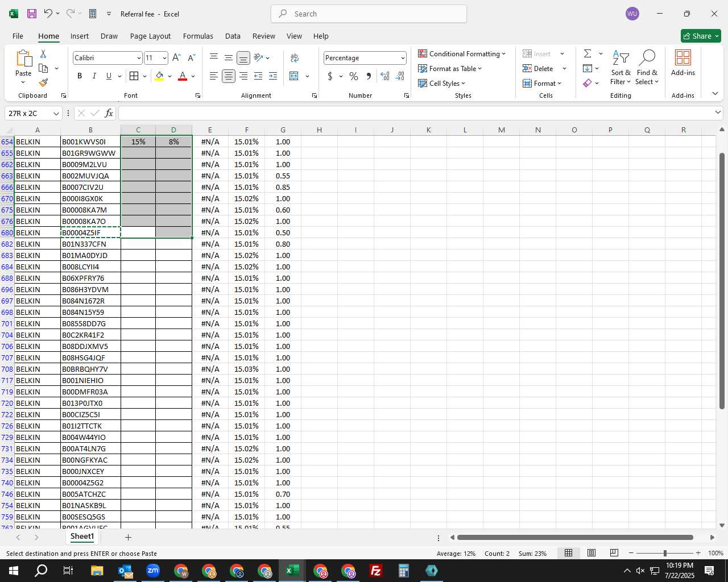
Task: Click the Format cells button
Action: pos(542,83)
